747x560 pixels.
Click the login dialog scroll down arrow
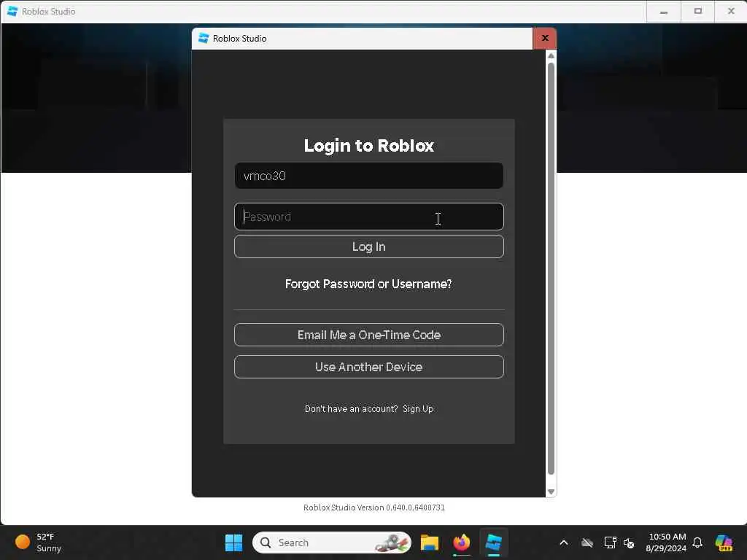pyautogui.click(x=551, y=491)
